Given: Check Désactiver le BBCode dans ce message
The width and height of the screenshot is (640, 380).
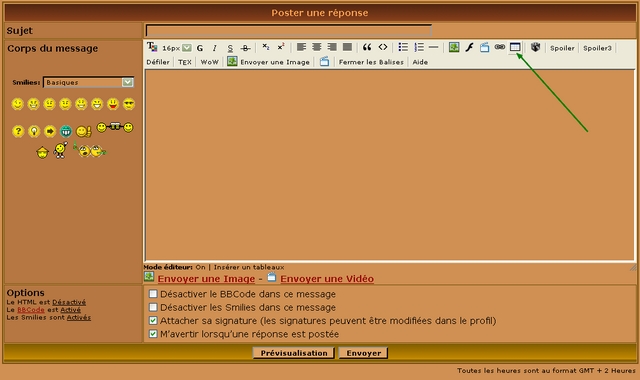Looking at the screenshot, I should 153,294.
